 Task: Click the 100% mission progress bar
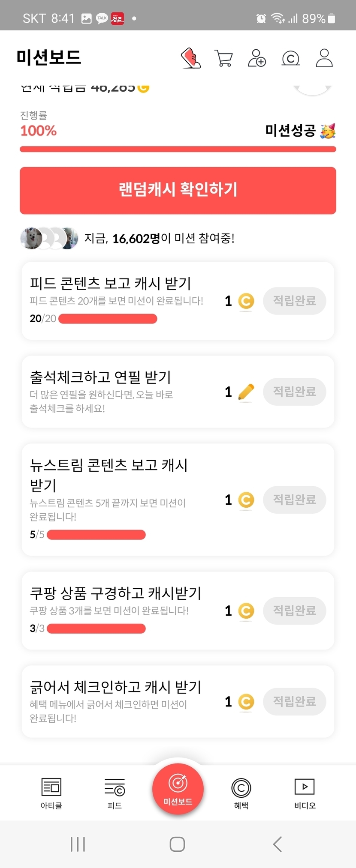tap(178, 149)
